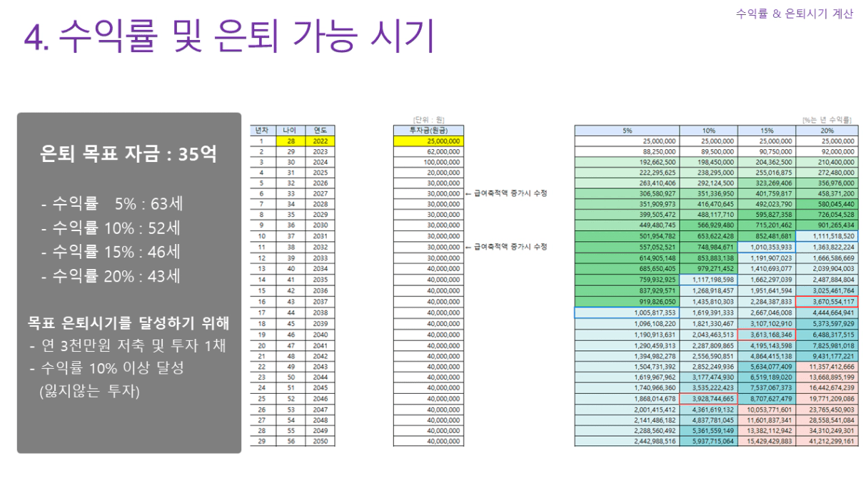Select the line '- 수익률 20% : 43세'

(111, 277)
